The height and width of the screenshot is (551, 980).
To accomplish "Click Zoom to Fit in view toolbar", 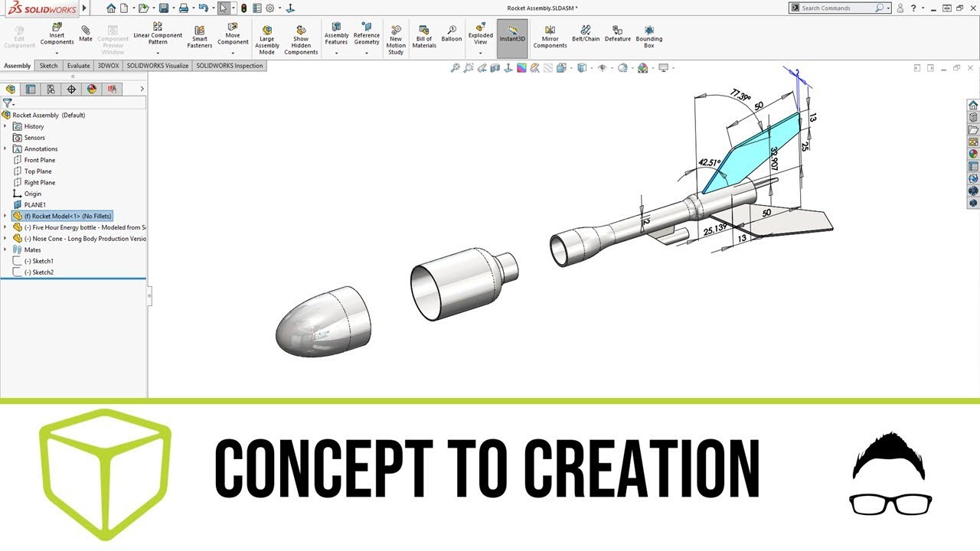I will (455, 68).
